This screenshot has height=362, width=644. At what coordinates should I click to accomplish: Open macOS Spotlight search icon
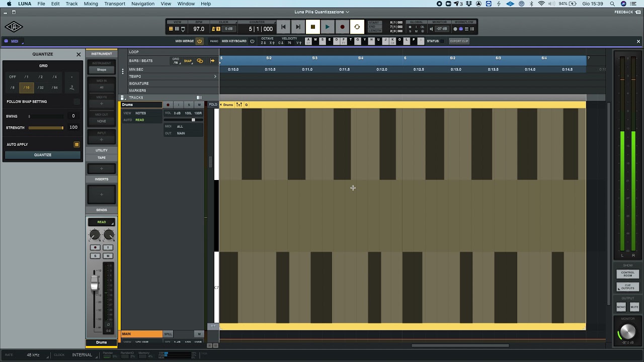(x=612, y=4)
